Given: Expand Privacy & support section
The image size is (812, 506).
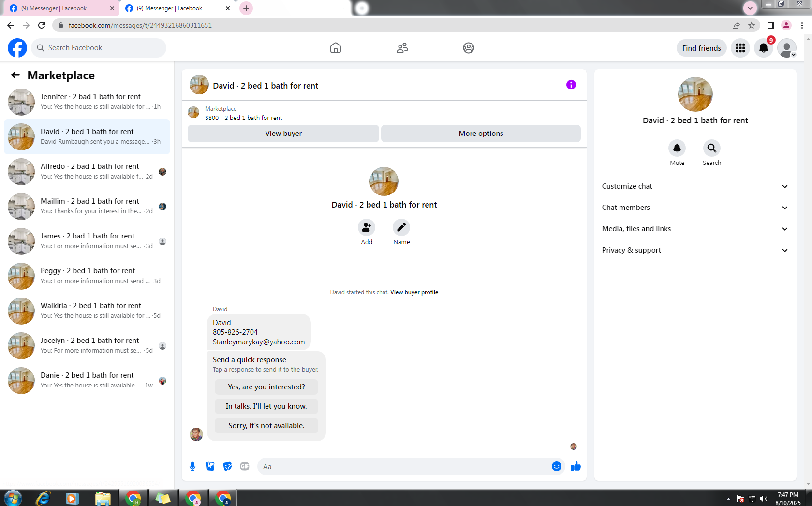Looking at the screenshot, I should 695,250.
